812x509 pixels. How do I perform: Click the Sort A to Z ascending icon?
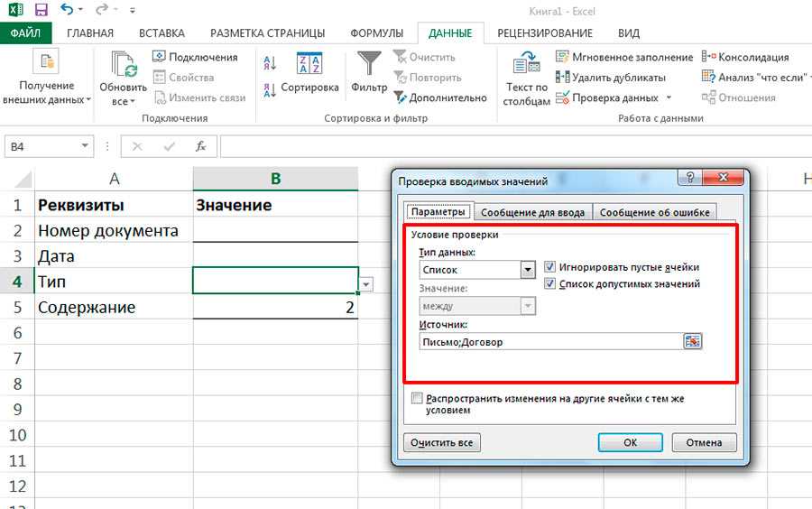coord(270,64)
